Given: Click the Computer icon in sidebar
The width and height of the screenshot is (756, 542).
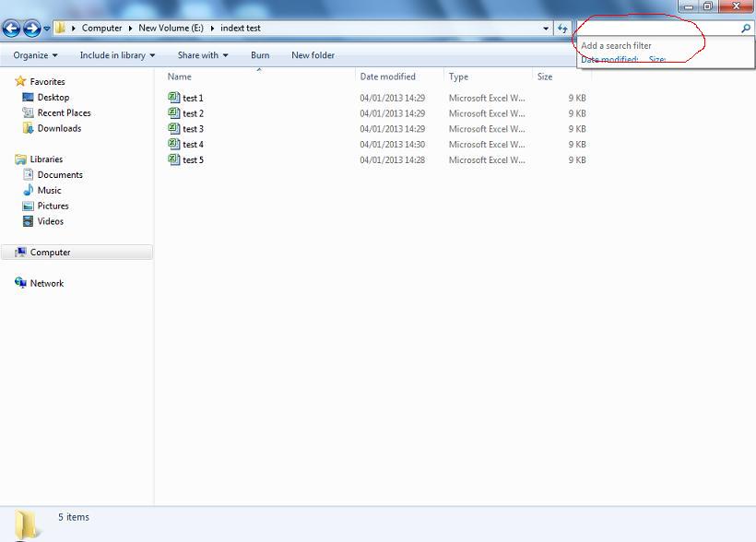Looking at the screenshot, I should tap(20, 252).
